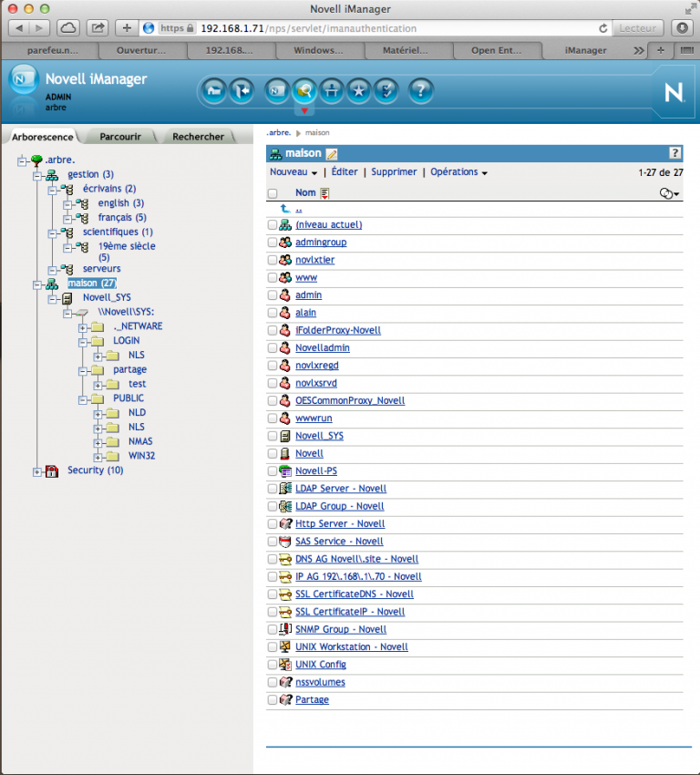Toggle the select-all checkbox beside Nom
This screenshot has width=700, height=775.
coord(273,193)
